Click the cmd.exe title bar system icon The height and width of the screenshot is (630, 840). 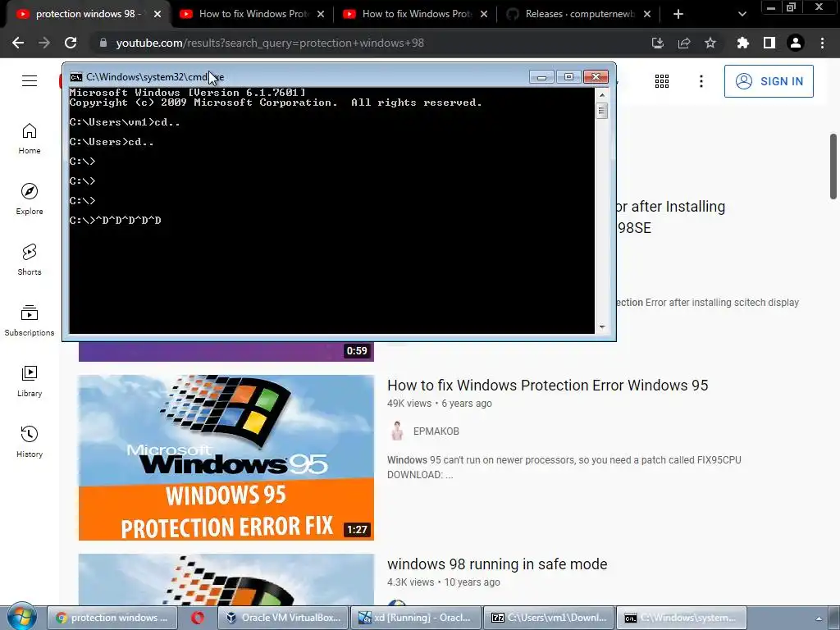(76, 77)
